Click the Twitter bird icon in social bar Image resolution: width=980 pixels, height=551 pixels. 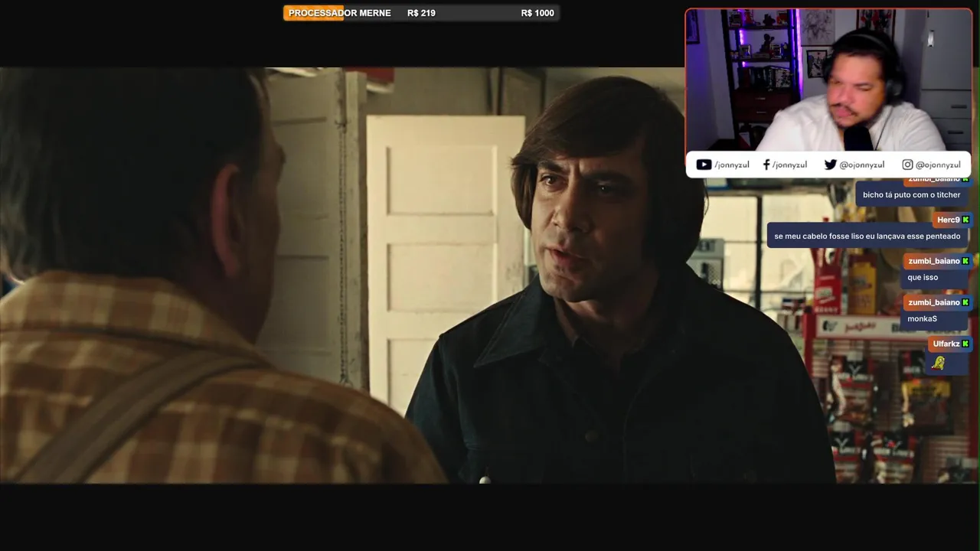pos(830,165)
